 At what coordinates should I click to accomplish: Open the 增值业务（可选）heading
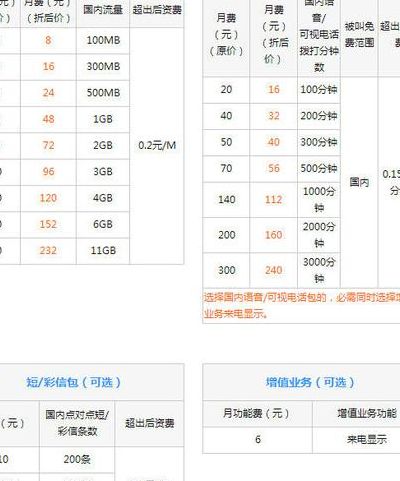(310, 382)
